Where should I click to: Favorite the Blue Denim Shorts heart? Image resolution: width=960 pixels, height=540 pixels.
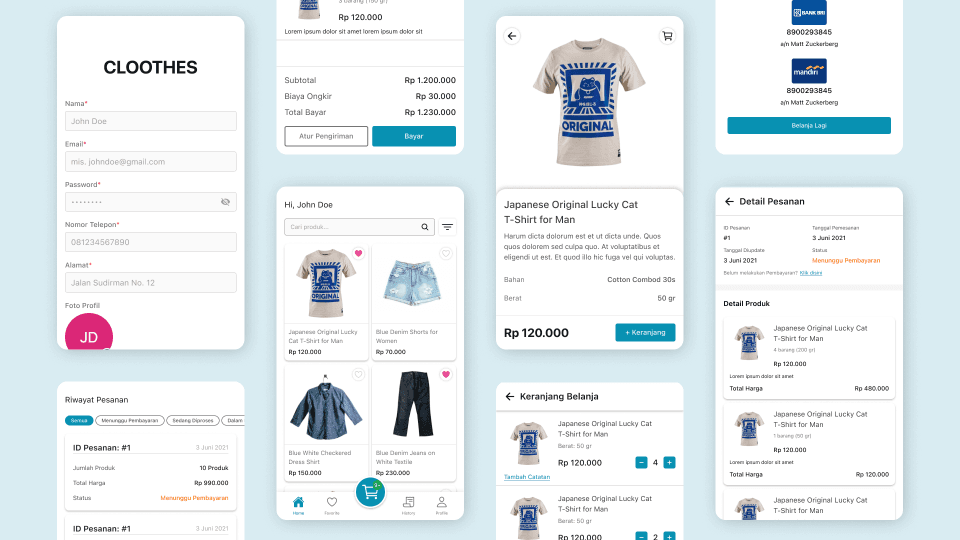pyautogui.click(x=446, y=253)
